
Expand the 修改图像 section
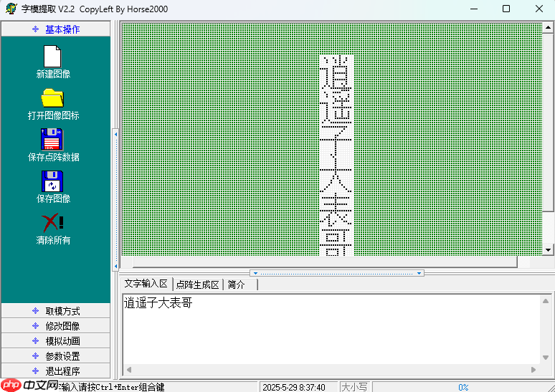(x=56, y=326)
